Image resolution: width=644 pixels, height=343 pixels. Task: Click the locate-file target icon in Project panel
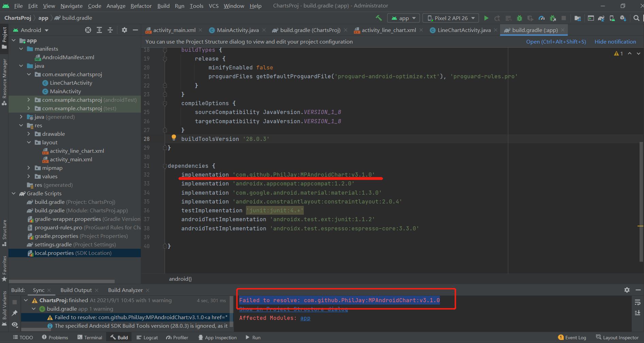click(88, 30)
